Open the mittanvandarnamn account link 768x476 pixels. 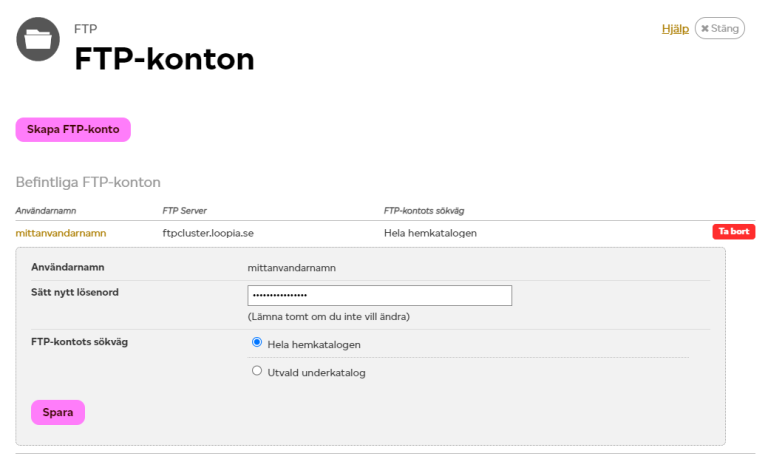coord(61,233)
